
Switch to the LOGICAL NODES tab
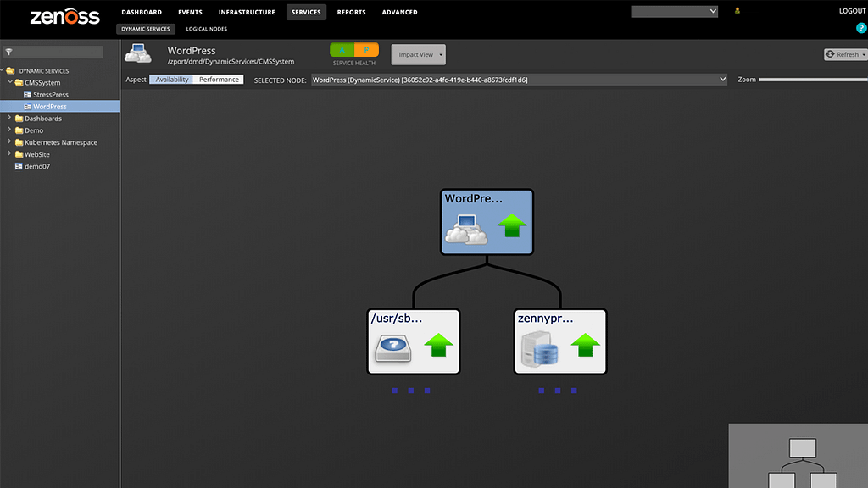[x=206, y=27]
